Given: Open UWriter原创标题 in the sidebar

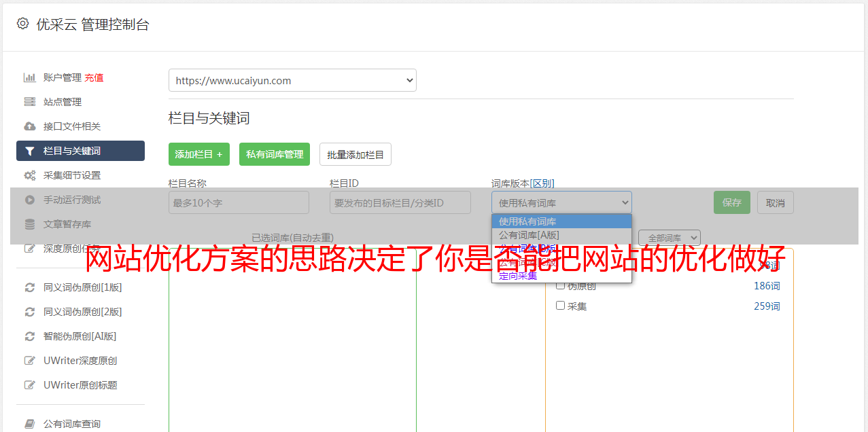Looking at the screenshot, I should (80, 385).
